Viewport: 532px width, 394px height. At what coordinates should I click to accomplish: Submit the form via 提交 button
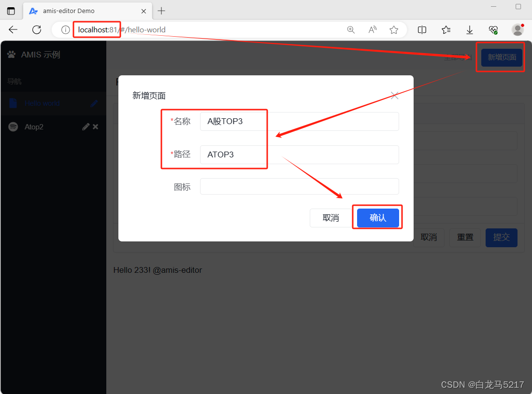501,237
